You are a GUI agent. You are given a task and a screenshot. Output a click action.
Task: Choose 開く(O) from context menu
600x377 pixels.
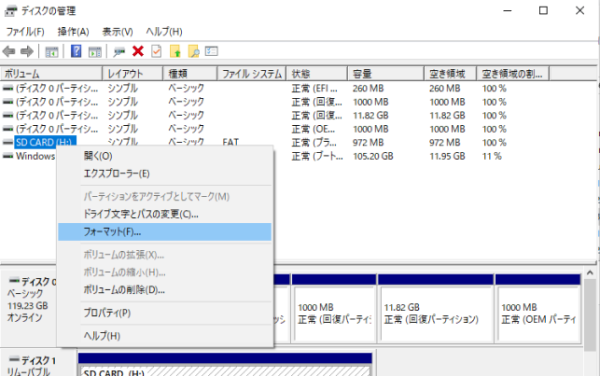point(165,156)
